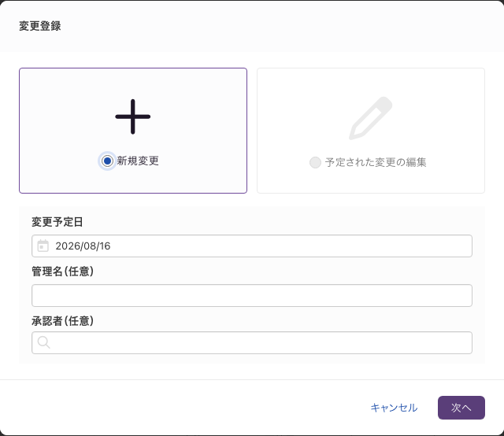
Task: Select the 予定された変更の編集 radio button
Action: pyautogui.click(x=315, y=162)
